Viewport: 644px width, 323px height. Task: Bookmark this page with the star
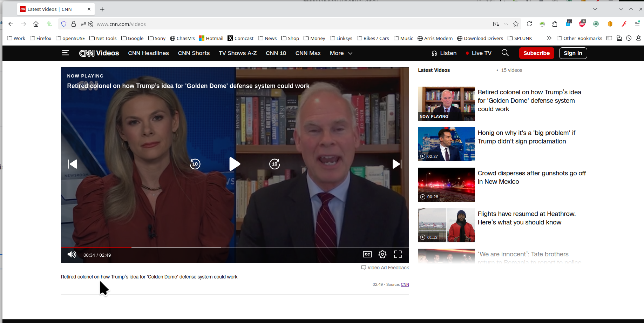tap(516, 24)
